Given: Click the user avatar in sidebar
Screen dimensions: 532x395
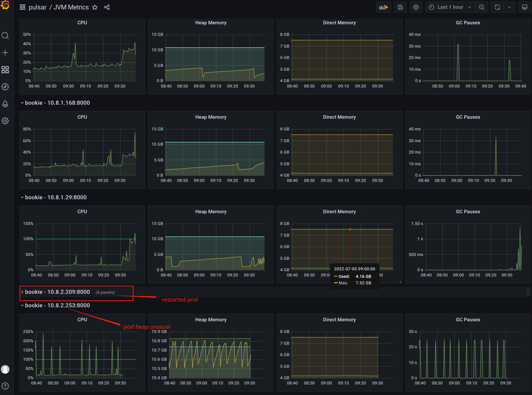Looking at the screenshot, I should click(5, 369).
